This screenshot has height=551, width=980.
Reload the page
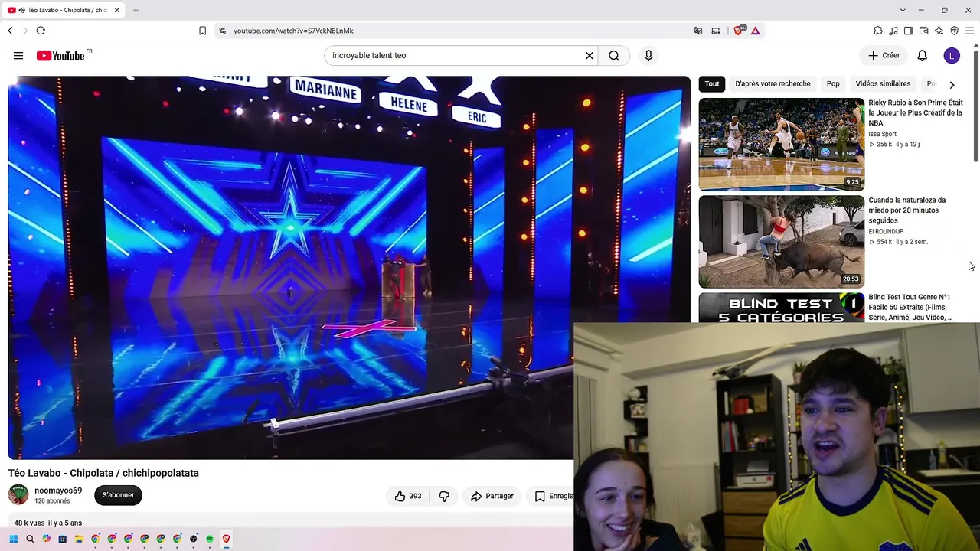tap(41, 31)
